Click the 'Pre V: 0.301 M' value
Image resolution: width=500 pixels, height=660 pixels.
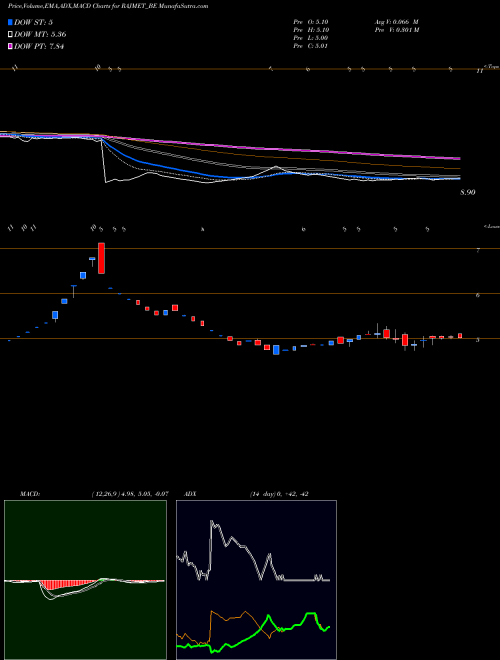point(396,30)
